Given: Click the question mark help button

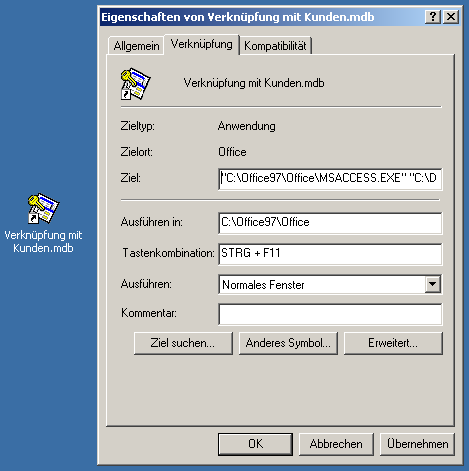Looking at the screenshot, I should pos(433,16).
